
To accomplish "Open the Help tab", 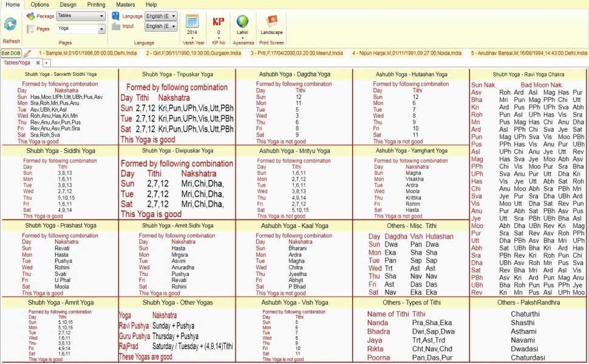I will 151,4.
